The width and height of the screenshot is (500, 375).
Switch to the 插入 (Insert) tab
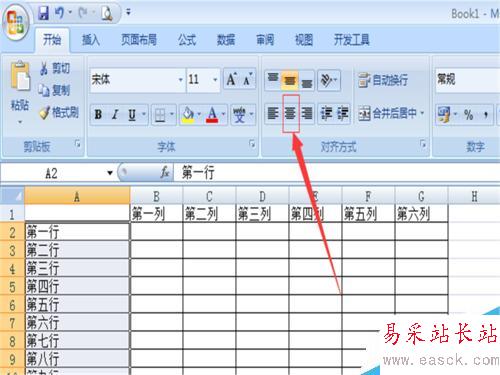click(91, 40)
